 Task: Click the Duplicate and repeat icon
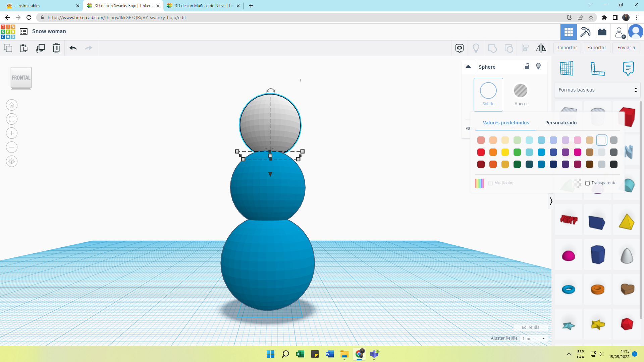(40, 48)
